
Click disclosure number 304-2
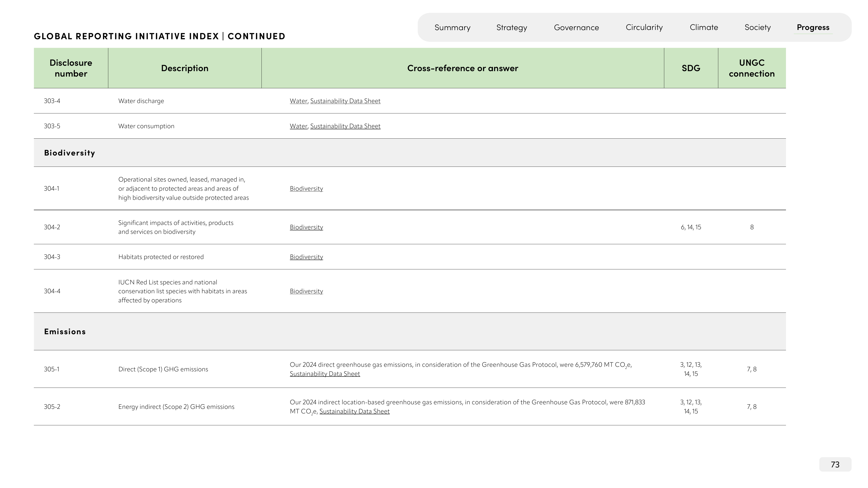click(x=52, y=227)
